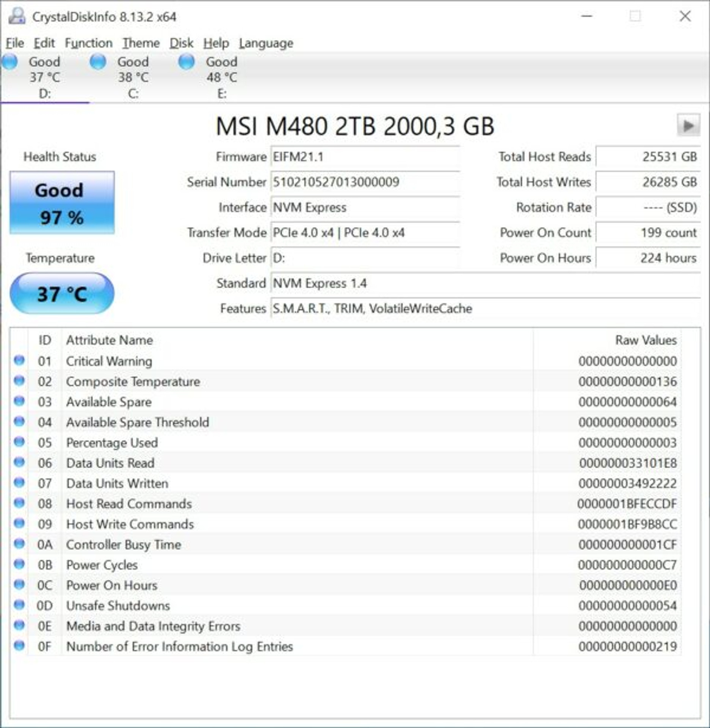Click the ID column header

44,340
